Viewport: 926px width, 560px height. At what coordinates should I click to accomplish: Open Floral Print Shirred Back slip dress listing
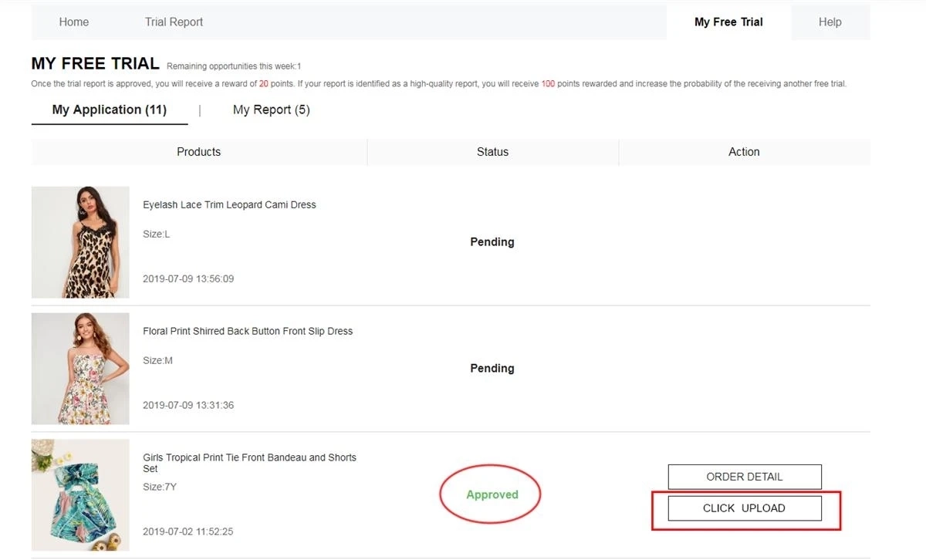[x=247, y=330]
